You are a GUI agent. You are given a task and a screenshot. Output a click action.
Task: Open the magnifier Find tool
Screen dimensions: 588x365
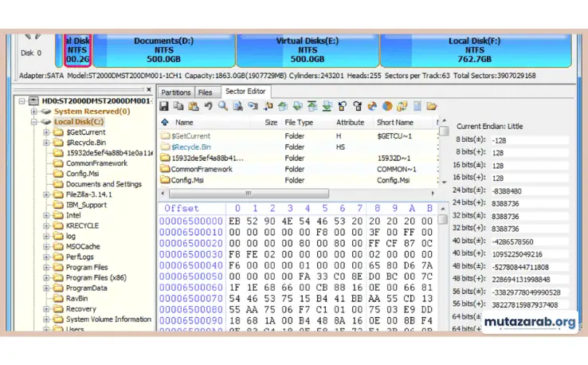click(x=223, y=106)
